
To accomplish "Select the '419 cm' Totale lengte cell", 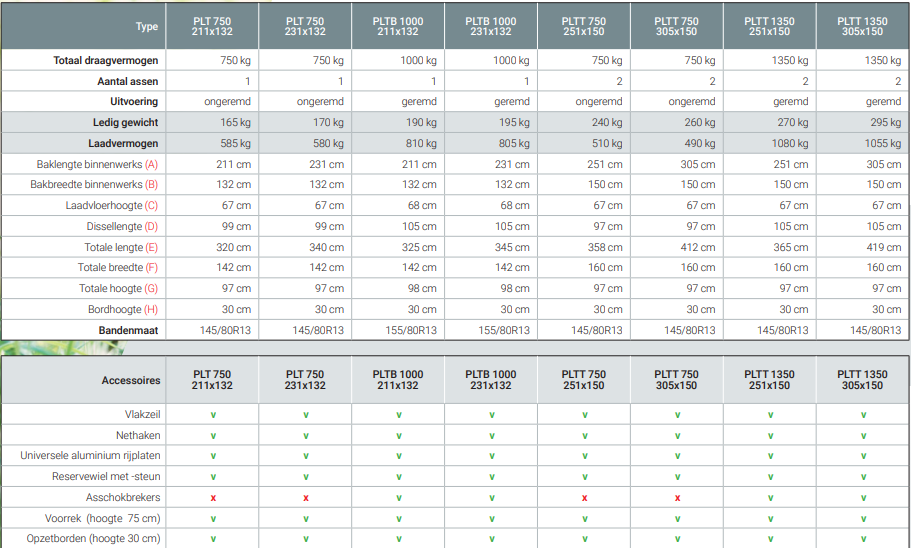I will 884,248.
